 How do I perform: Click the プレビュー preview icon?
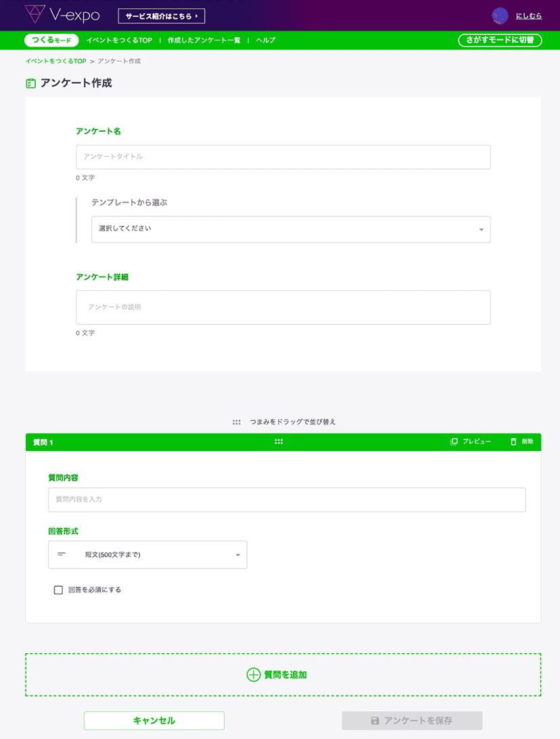tap(454, 442)
